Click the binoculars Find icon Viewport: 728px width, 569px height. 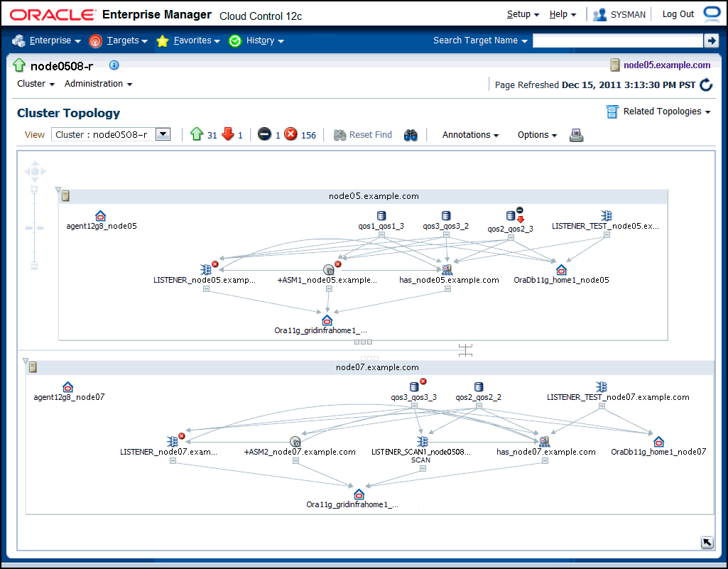point(411,135)
